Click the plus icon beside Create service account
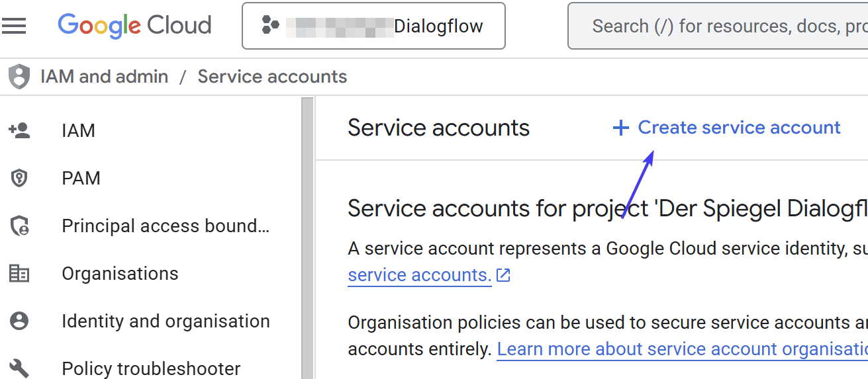Screen dimensions: 868x379 click(620, 128)
